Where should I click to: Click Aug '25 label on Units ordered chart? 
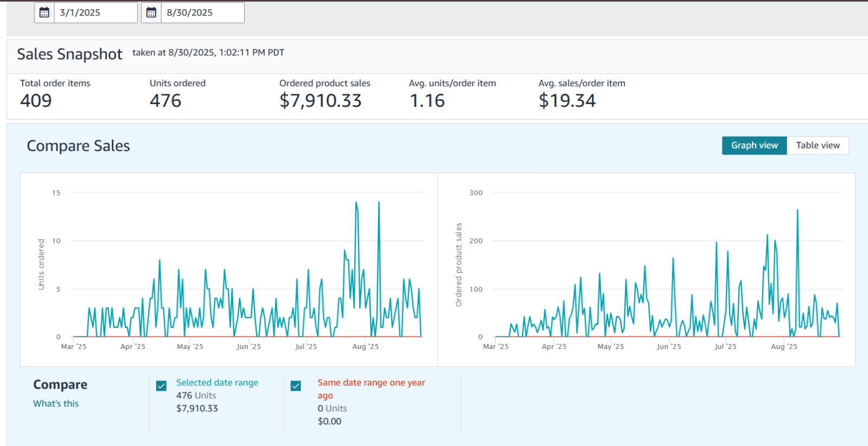[365, 347]
